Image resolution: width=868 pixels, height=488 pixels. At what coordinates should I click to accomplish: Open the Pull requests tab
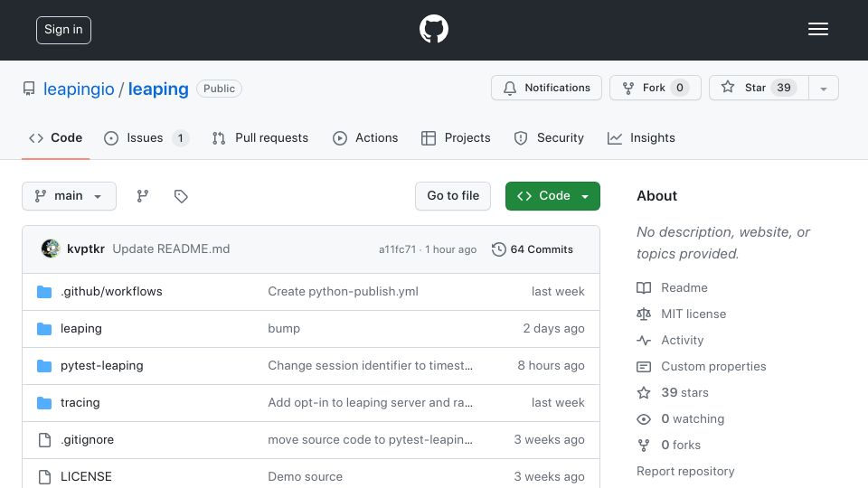(260, 137)
